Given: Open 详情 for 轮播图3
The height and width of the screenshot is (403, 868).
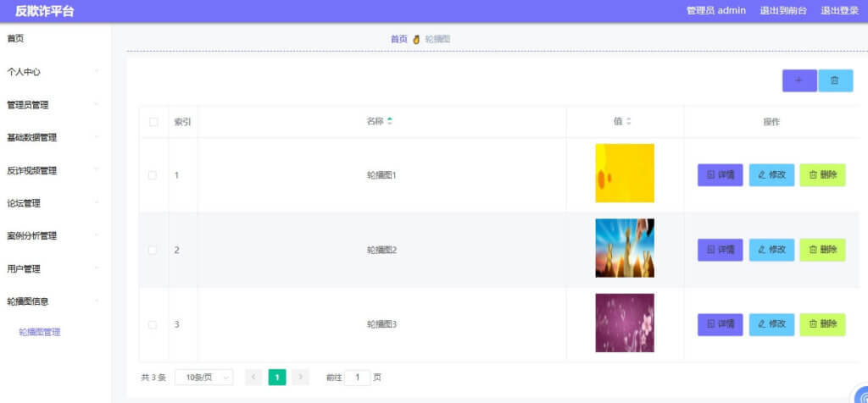Looking at the screenshot, I should click(721, 324).
